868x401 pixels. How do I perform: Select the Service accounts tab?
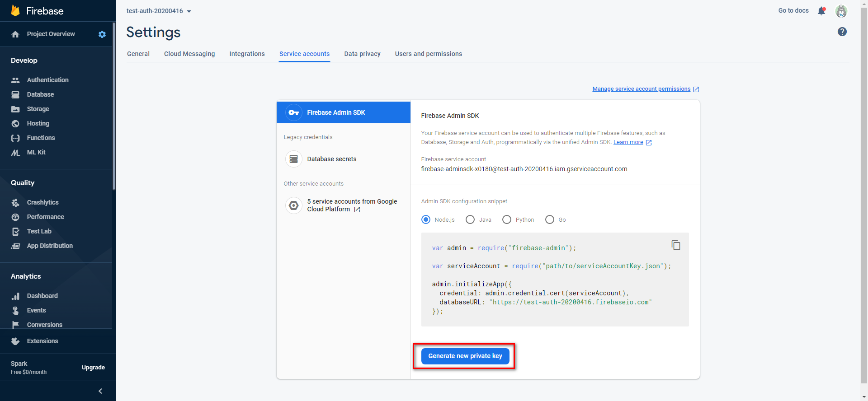pos(305,54)
